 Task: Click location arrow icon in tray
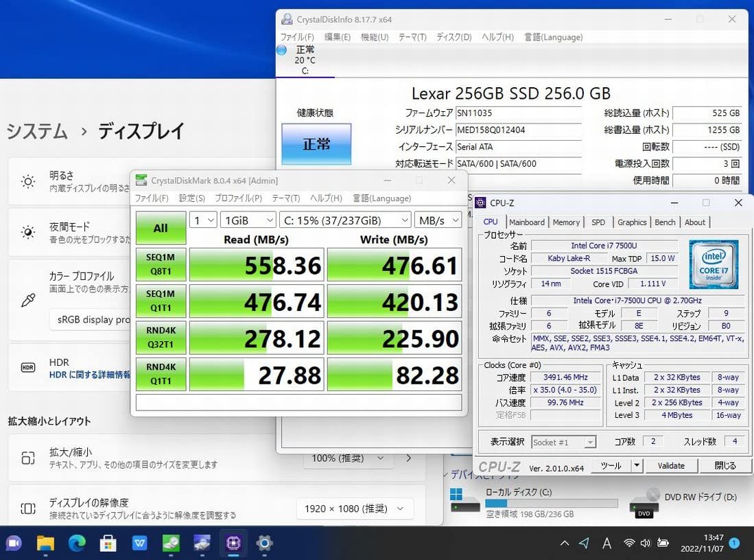click(585, 543)
